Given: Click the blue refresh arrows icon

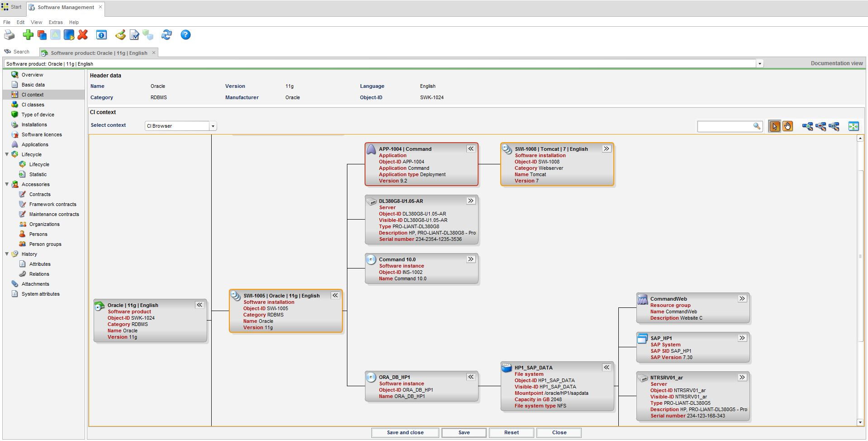Looking at the screenshot, I should pos(166,35).
